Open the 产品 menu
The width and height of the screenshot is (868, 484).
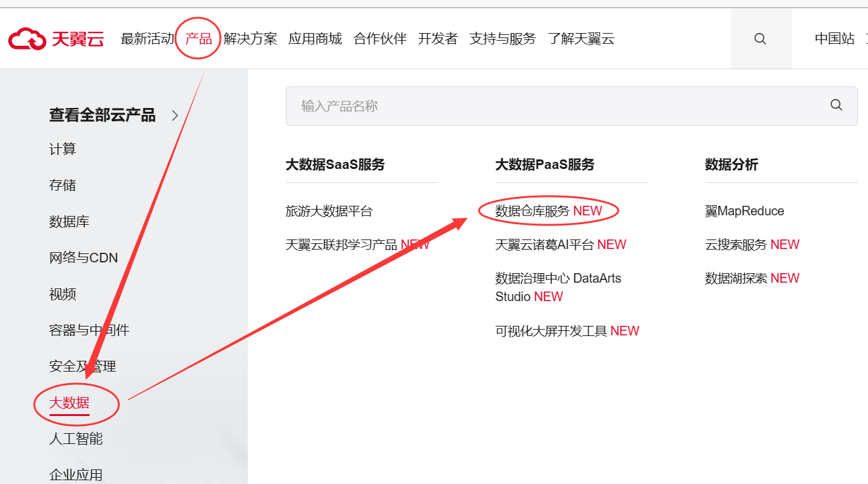[198, 39]
